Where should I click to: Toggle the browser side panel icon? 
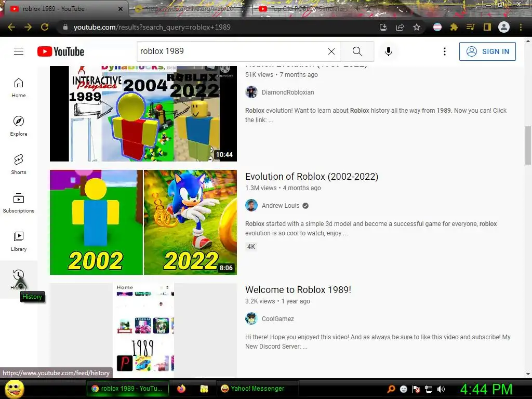(487, 27)
